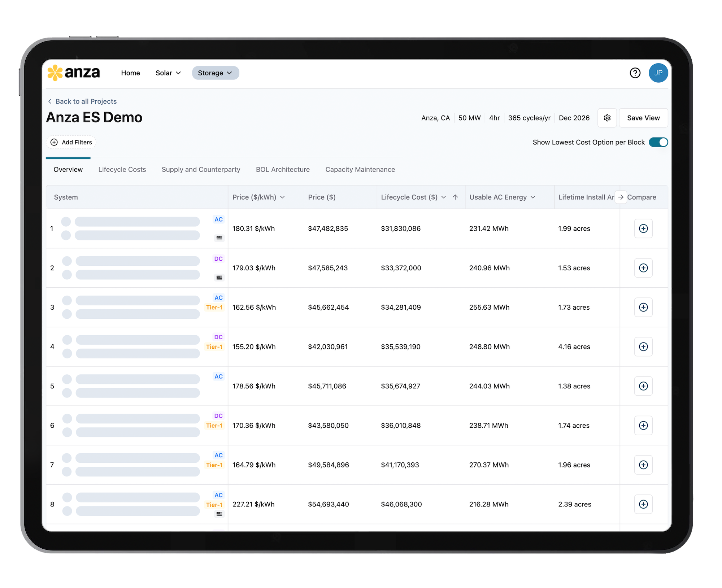Click the Save View button
The image size is (722, 588).
[643, 118]
